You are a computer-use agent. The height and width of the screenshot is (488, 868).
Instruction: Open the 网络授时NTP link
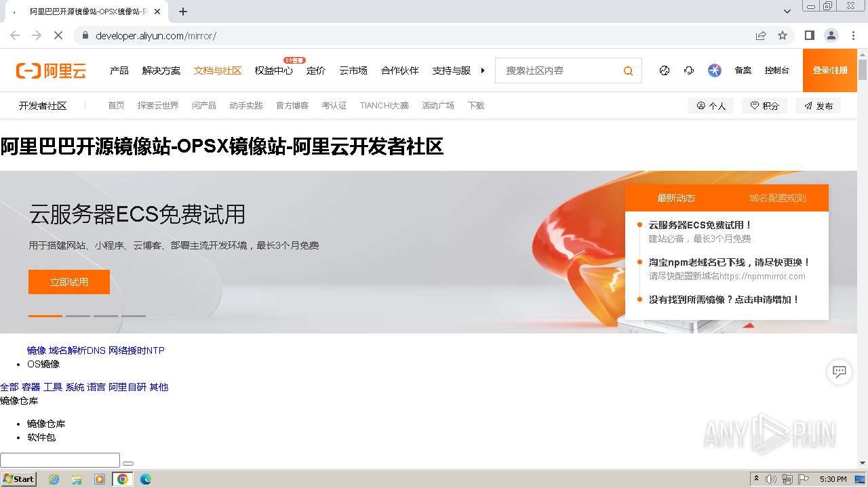pyautogui.click(x=136, y=350)
